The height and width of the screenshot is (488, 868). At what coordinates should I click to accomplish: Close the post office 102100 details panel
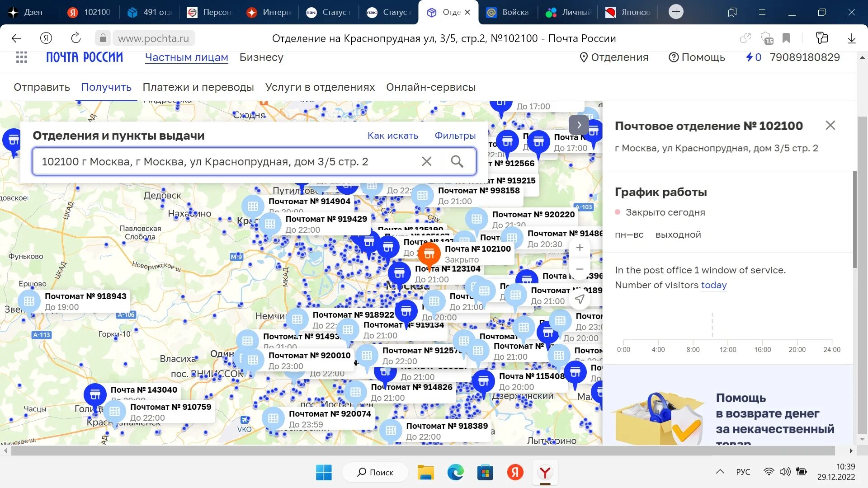coord(830,125)
